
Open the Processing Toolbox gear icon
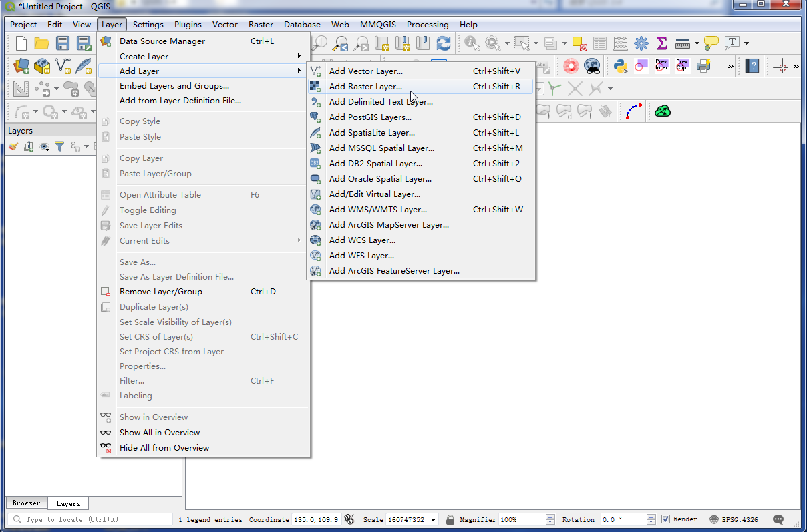(641, 43)
